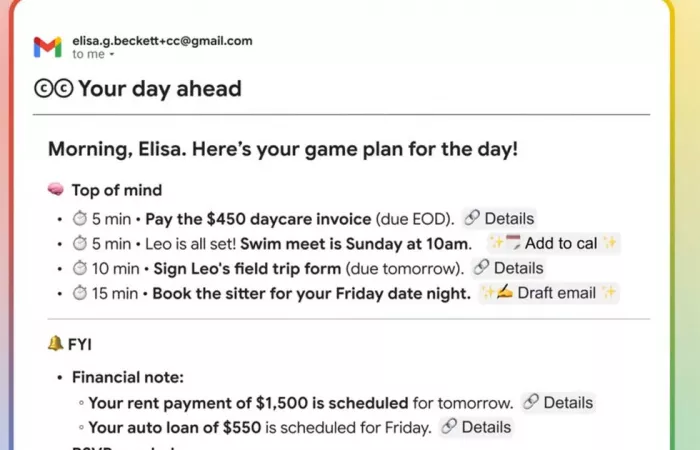
Task: Click the bell icon beside FYI
Action: point(56,344)
